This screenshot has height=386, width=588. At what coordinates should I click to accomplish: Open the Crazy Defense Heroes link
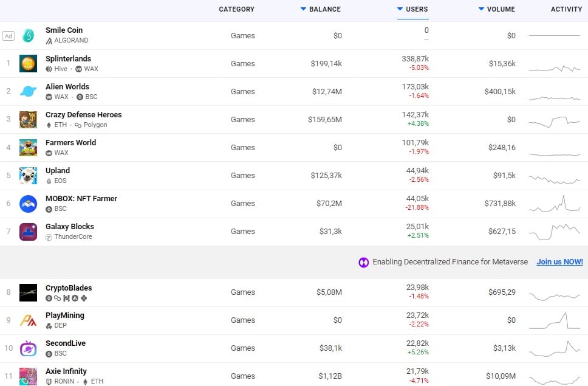point(84,114)
